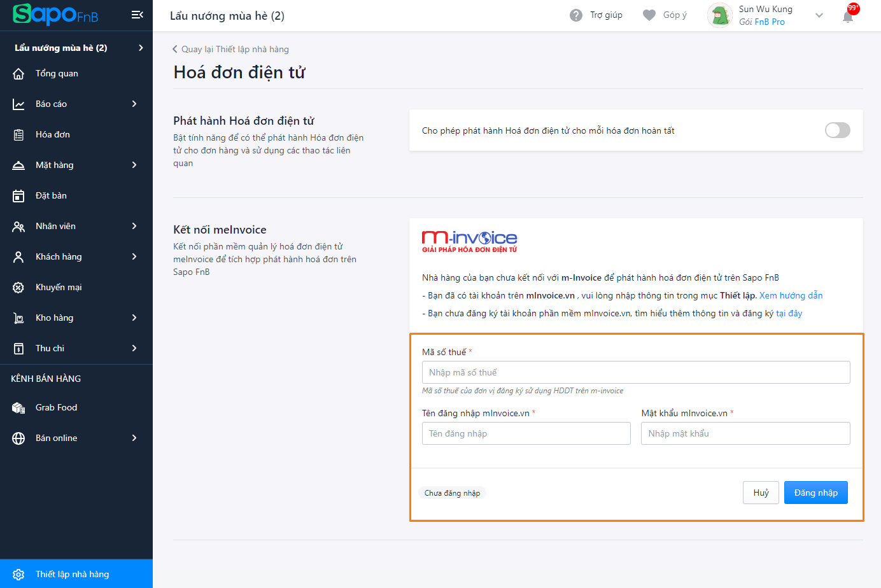Open the user account dropdown arrow
881x588 pixels.
click(819, 15)
